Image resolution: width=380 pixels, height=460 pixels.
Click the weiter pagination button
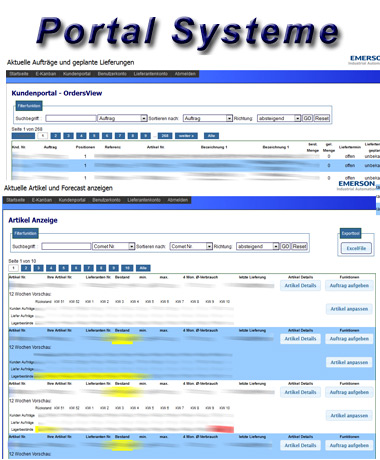pyautogui.click(x=186, y=136)
